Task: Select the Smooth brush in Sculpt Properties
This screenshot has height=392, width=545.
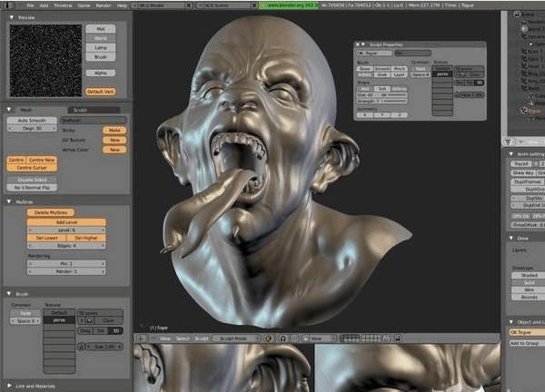Action: click(x=381, y=67)
